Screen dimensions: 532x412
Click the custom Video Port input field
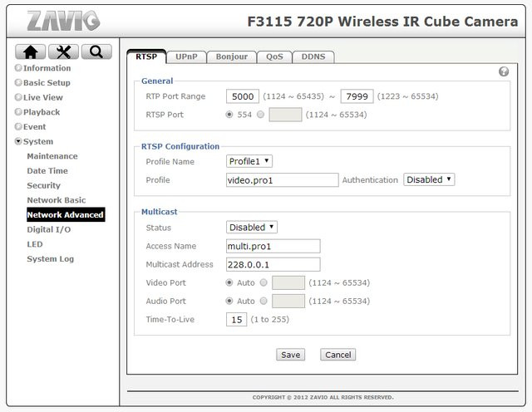point(288,282)
